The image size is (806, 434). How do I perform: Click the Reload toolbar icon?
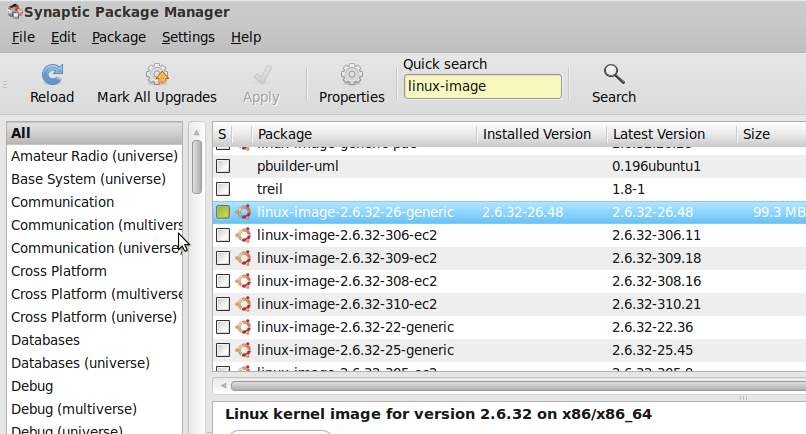click(52, 75)
